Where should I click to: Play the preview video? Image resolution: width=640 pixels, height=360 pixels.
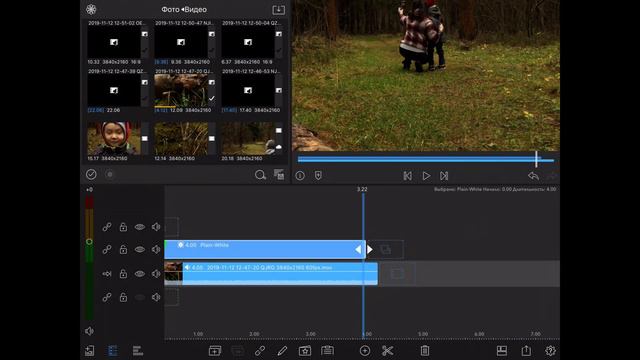coord(426,176)
